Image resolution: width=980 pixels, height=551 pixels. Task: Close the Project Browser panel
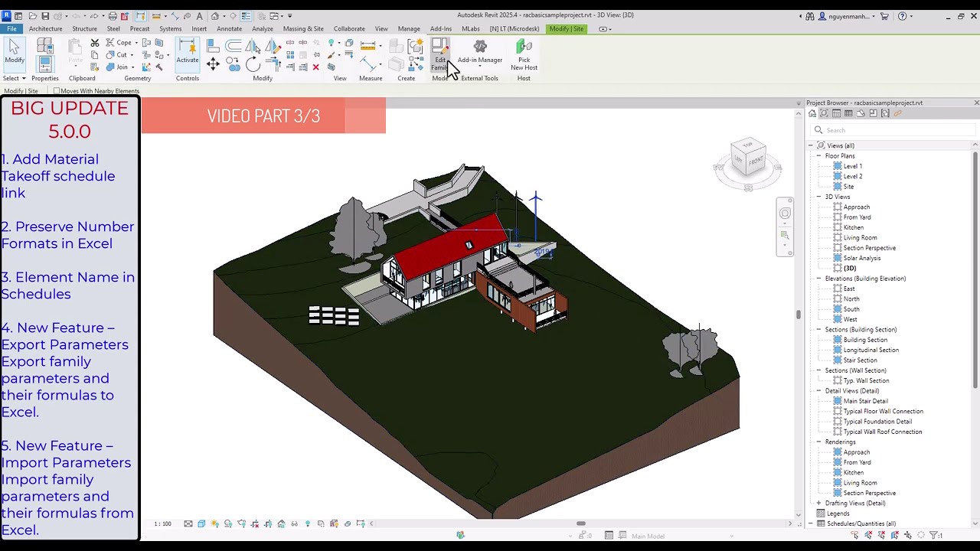(x=976, y=103)
